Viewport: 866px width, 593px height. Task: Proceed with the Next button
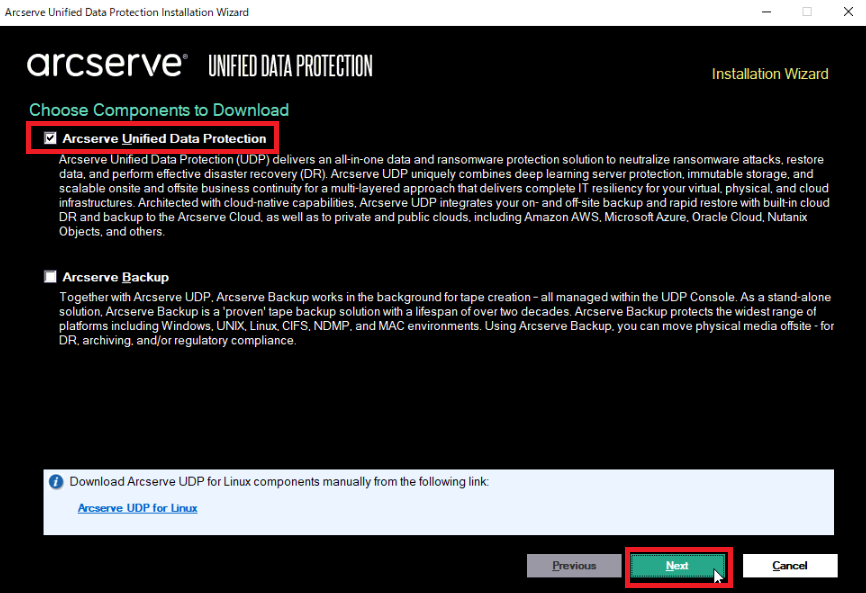(678, 566)
